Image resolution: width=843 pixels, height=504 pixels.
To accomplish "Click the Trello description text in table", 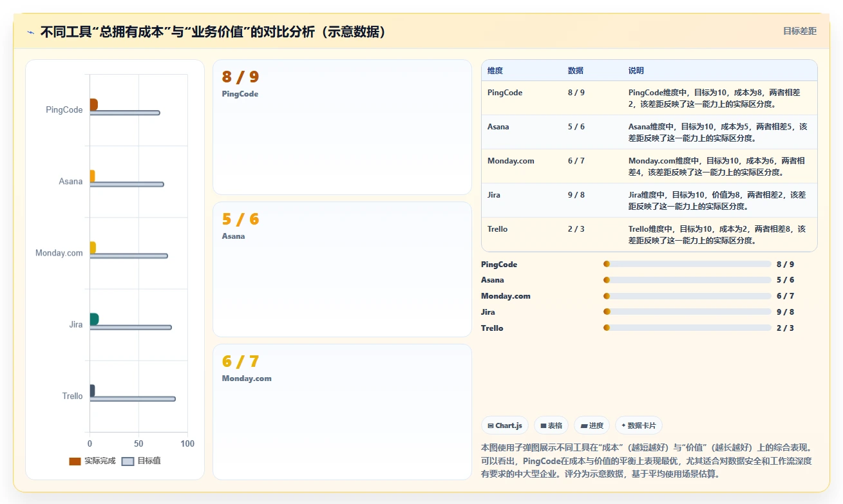I will [x=717, y=235].
